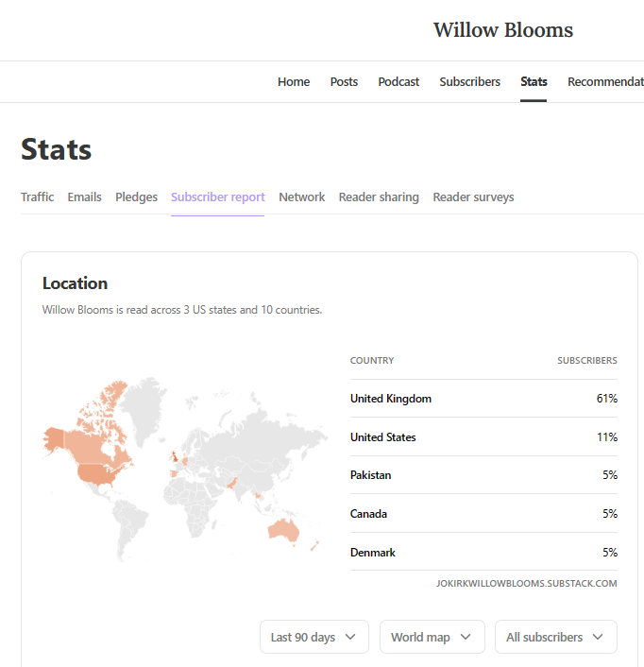Open the Reader surveys sub-tab
Viewport: 644px width, 667px height.
(473, 197)
